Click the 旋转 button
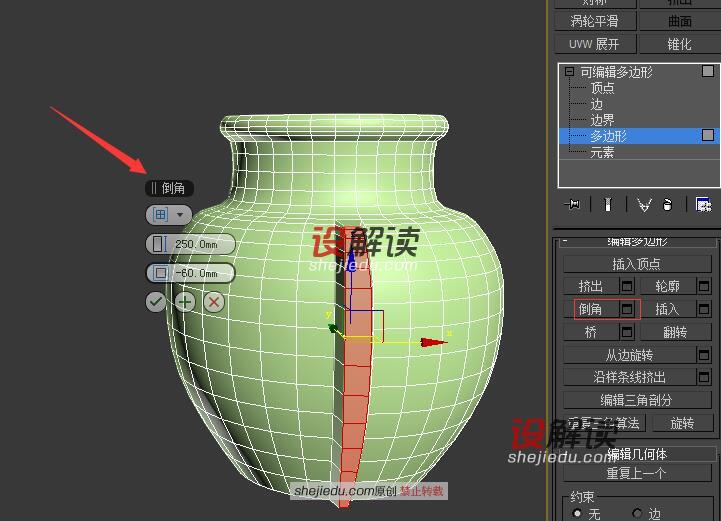This screenshot has width=721, height=521. point(682,423)
